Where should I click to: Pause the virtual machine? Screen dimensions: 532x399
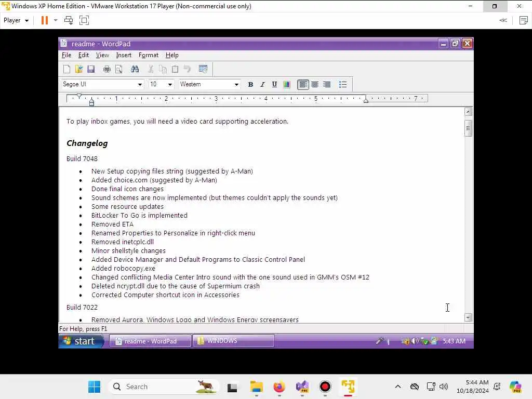[45, 20]
